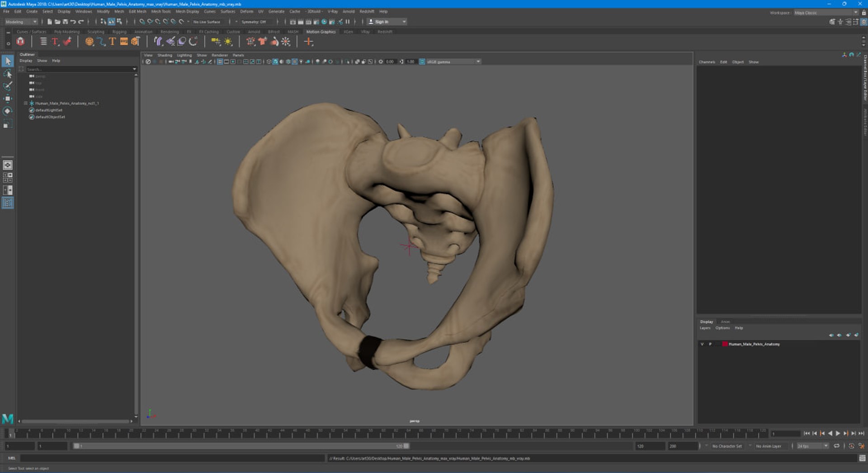Click Play backwards button

pyautogui.click(x=830, y=433)
